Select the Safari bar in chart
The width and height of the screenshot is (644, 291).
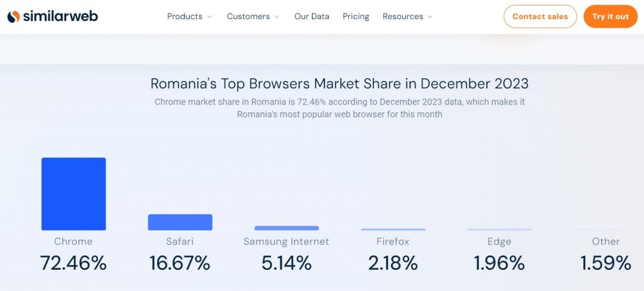click(180, 222)
